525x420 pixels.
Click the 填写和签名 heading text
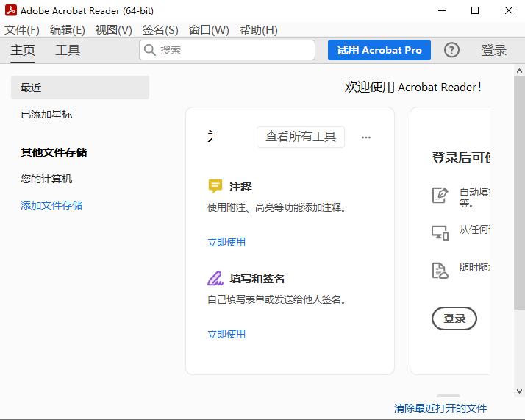[x=257, y=279]
